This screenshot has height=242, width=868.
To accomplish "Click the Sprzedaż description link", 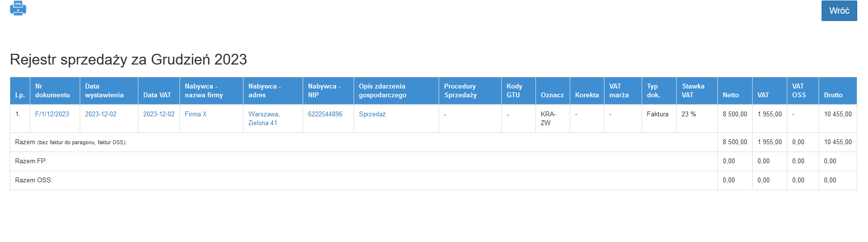I will (372, 114).
